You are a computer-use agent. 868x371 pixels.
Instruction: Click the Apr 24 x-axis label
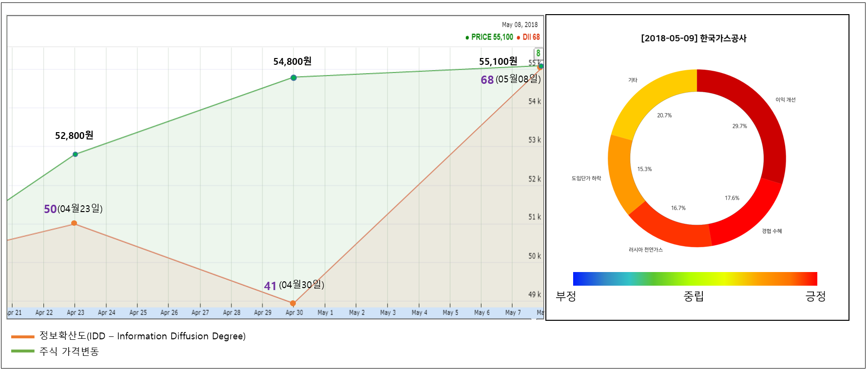[107, 312]
